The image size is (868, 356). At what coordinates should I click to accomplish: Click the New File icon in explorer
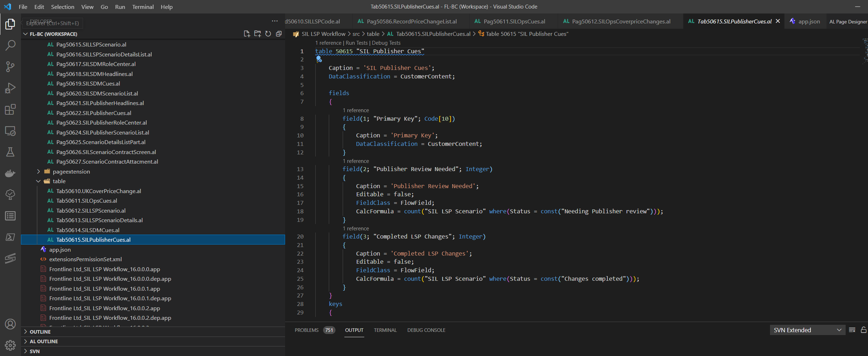247,34
